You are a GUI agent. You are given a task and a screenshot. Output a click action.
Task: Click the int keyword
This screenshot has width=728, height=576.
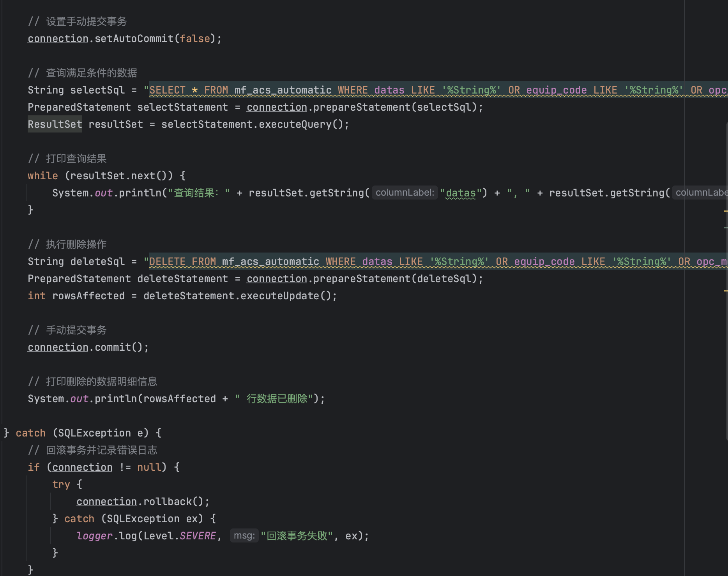click(x=37, y=296)
